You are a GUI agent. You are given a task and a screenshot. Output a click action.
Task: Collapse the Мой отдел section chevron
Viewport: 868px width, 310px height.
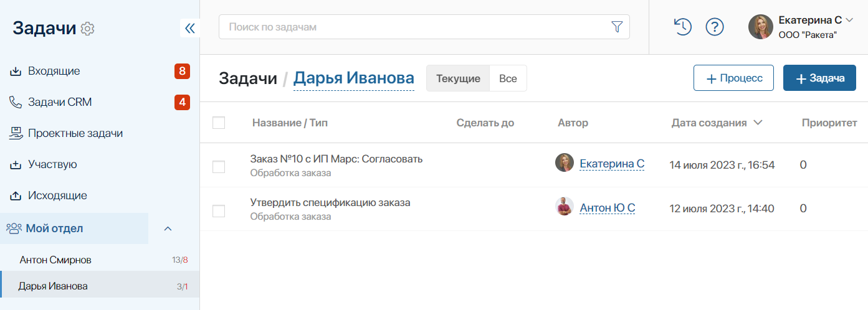coord(168,228)
